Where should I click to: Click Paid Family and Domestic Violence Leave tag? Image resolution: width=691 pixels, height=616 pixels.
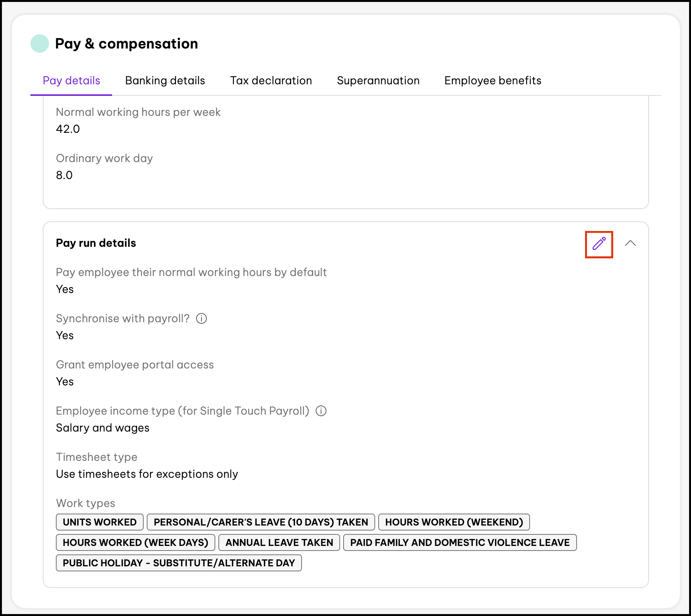point(460,542)
